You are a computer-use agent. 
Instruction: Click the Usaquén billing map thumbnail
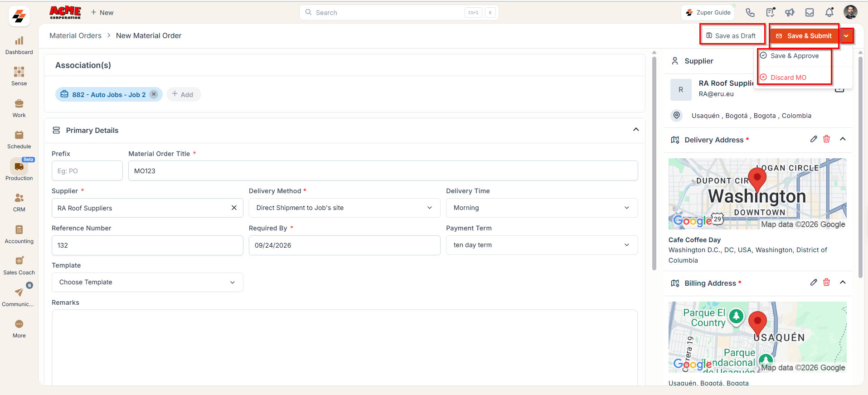point(757,337)
